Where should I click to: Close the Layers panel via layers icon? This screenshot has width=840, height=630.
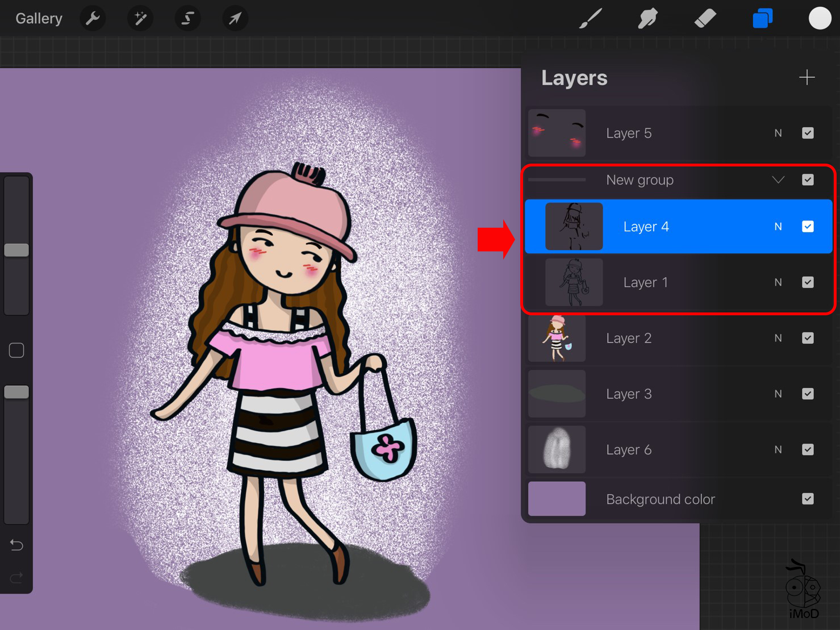click(762, 19)
